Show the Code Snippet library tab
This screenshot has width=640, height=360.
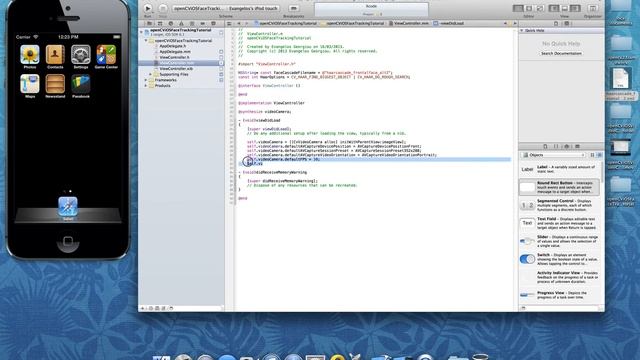(556, 146)
